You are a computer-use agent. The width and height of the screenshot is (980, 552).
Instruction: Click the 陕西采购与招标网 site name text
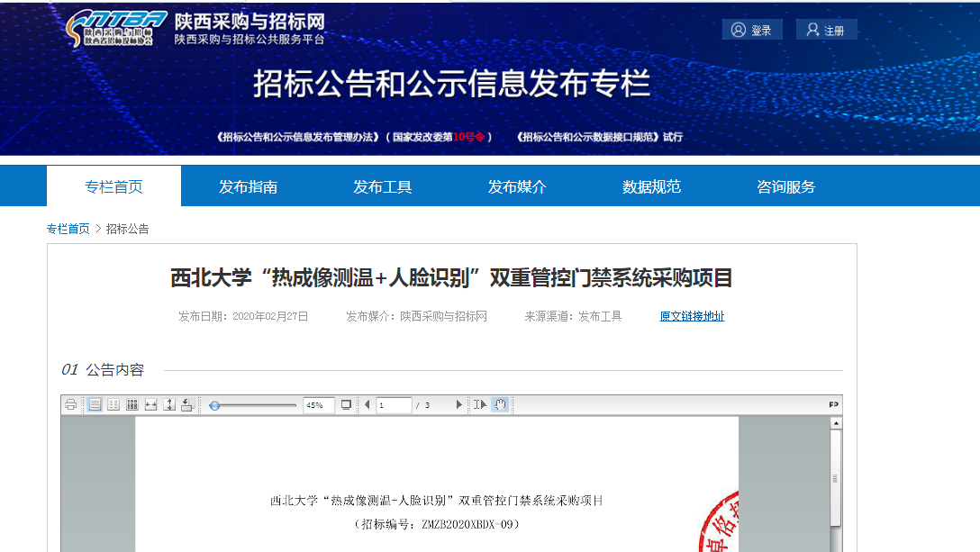coord(250,22)
